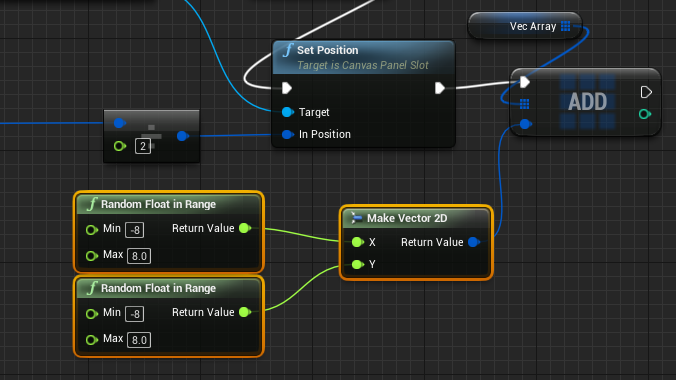Click ADD node target array pin

(524, 104)
